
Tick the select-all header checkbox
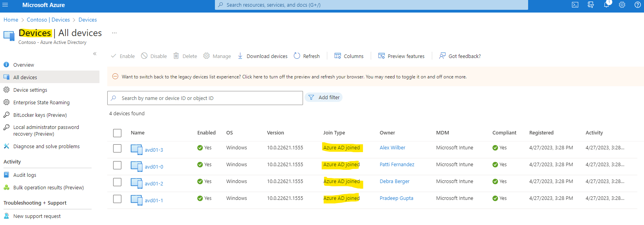[117, 133]
